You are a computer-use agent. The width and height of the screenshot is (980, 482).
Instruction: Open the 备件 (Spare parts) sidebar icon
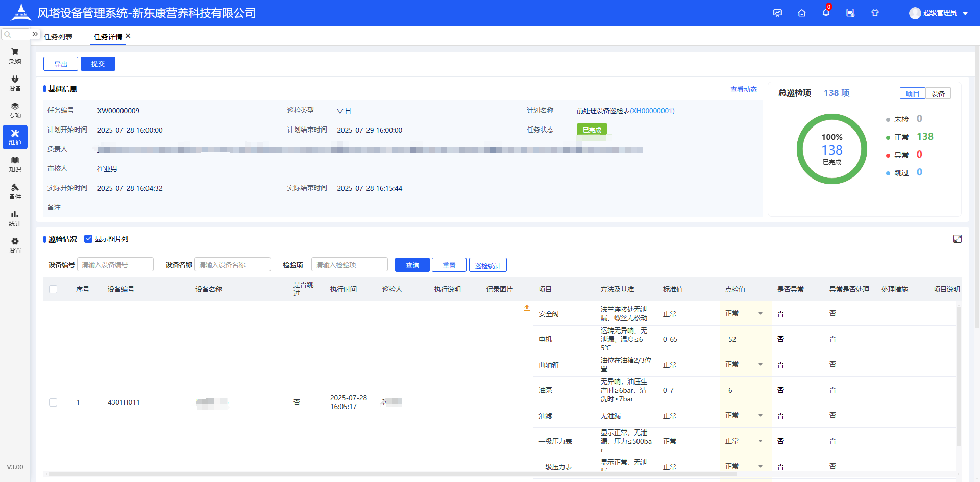tap(15, 191)
